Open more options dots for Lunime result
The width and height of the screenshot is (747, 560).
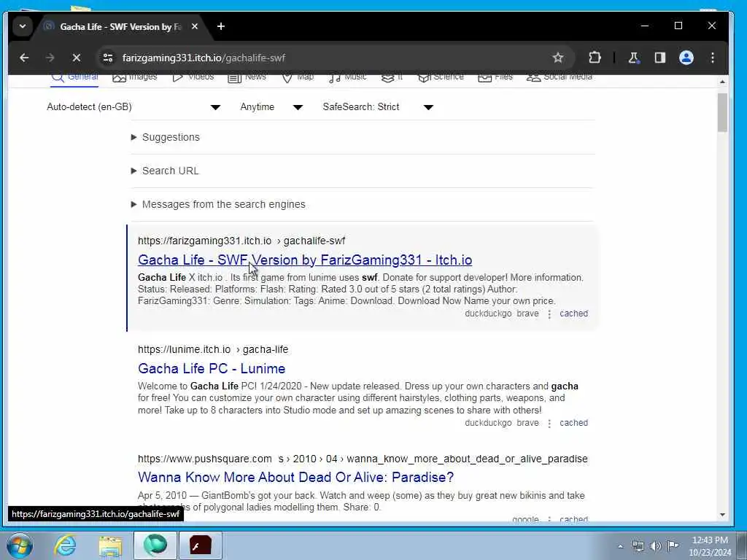click(549, 423)
